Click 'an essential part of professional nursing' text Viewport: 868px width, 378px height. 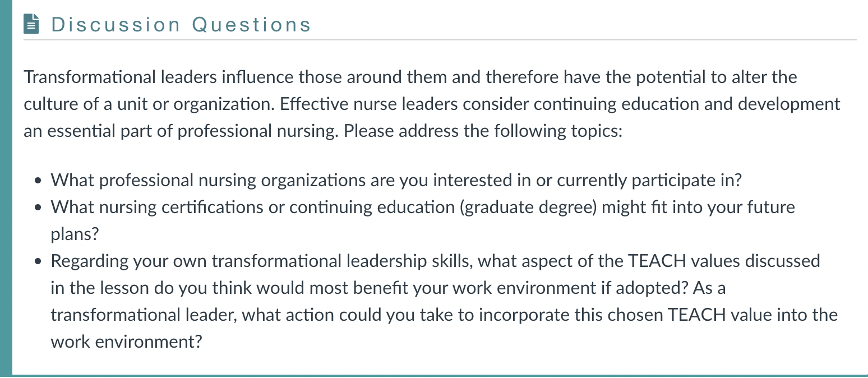[182, 131]
